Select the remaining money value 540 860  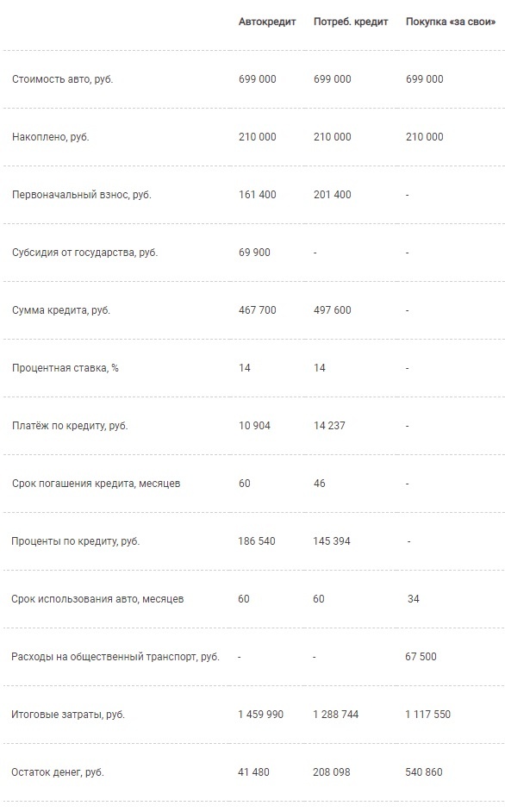pyautogui.click(x=424, y=772)
